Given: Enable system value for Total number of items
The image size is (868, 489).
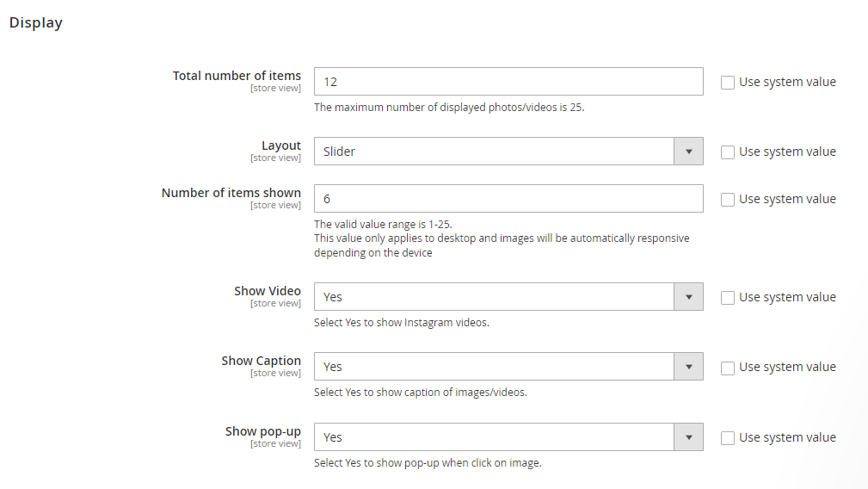Looking at the screenshot, I should pyautogui.click(x=728, y=83).
